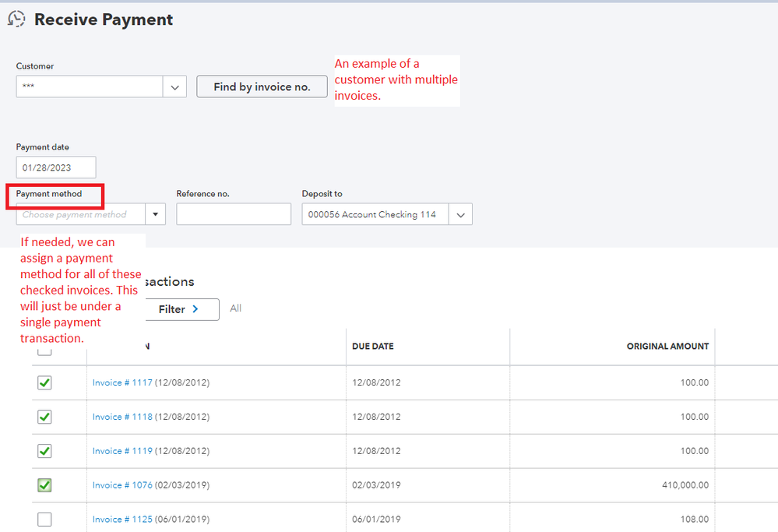Uncheck the Invoice # 1119 checkbox

point(44,451)
